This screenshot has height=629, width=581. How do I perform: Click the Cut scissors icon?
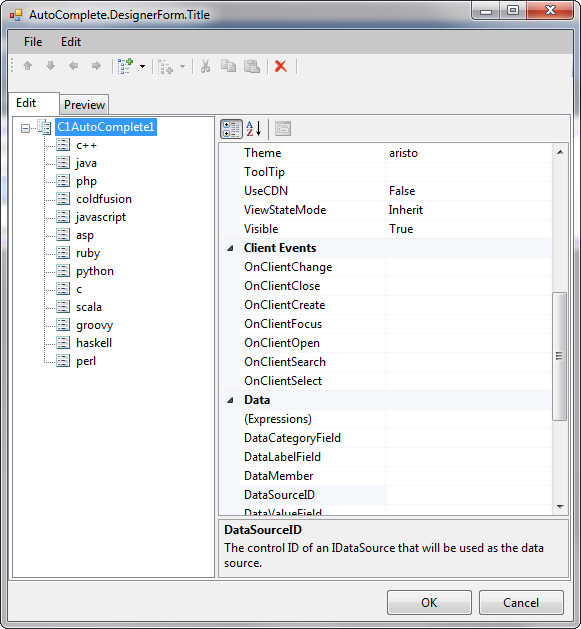(205, 66)
